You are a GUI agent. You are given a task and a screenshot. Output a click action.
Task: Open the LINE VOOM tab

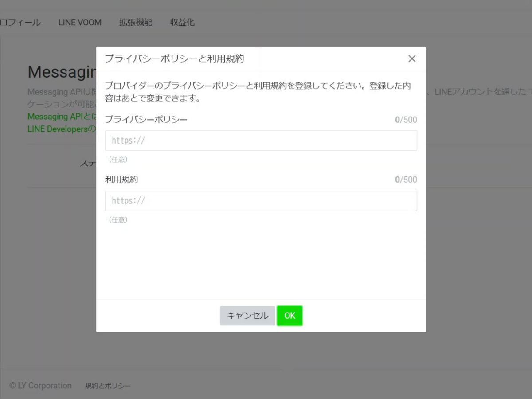point(80,22)
